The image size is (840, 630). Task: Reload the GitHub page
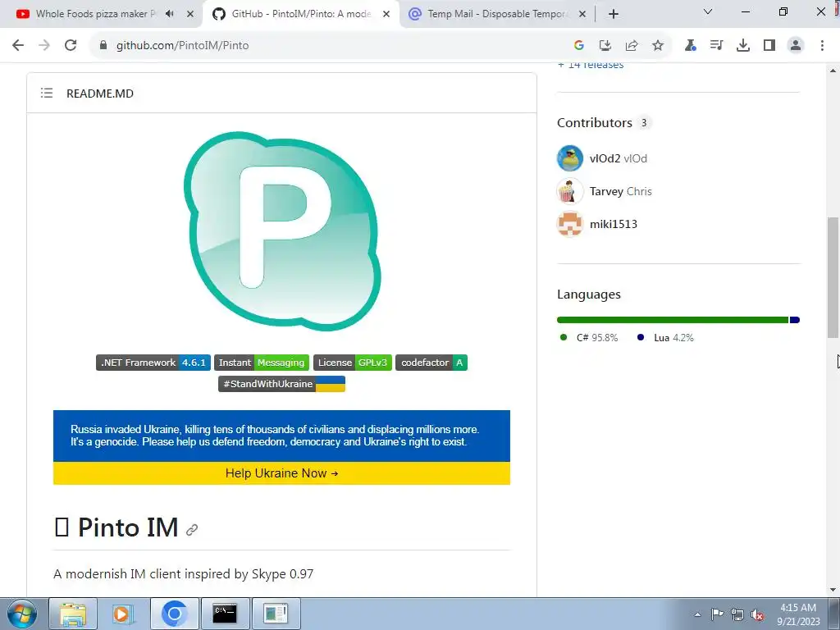pos(71,46)
